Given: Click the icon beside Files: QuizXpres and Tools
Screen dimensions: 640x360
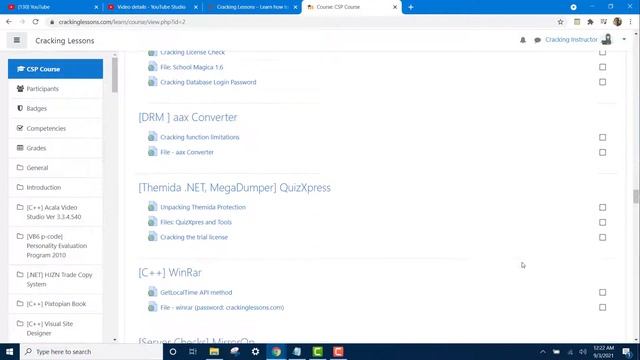Looking at the screenshot, I should tap(152, 222).
